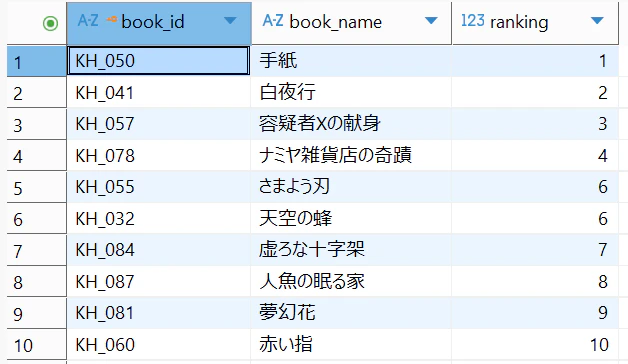This screenshot has height=364, width=628.
Task: Click the A-Z type icon of book_id
Action: [x=88, y=20]
